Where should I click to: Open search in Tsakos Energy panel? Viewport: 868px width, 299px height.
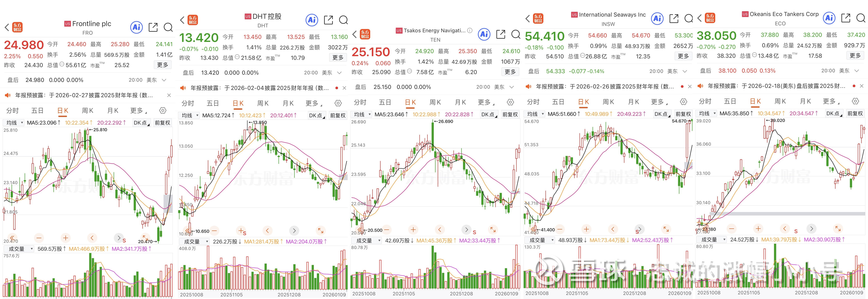(516, 34)
